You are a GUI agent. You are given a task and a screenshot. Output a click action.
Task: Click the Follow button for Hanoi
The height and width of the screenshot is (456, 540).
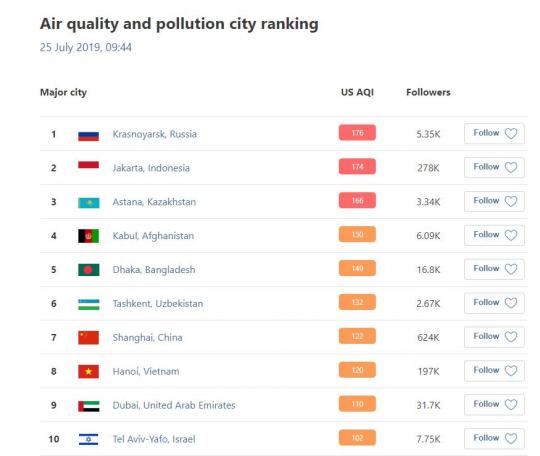tap(494, 371)
